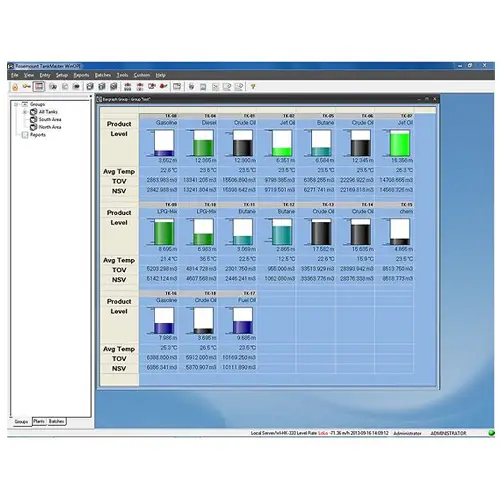The width and height of the screenshot is (500, 500).
Task: Select North Area in the groups tree
Action: (x=50, y=127)
